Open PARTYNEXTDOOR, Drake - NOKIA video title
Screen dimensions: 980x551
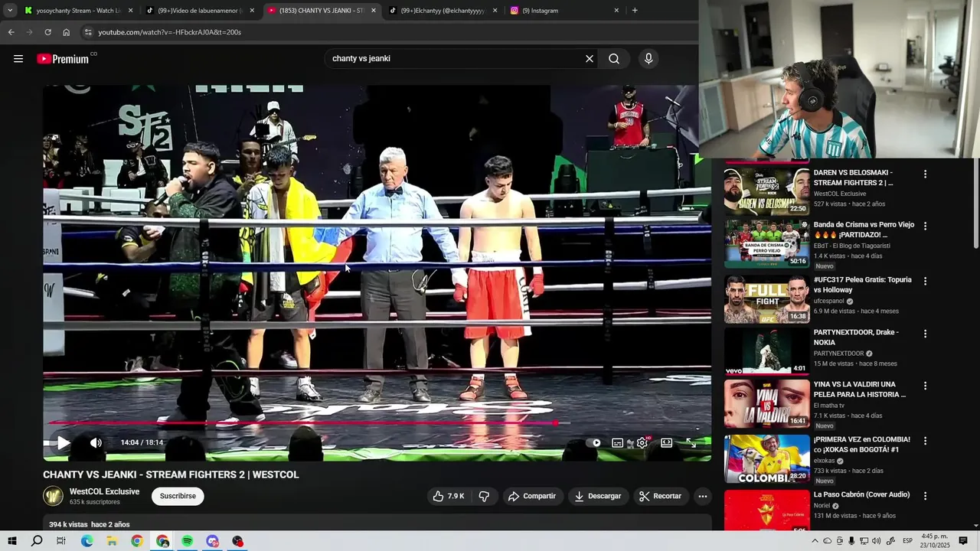pyautogui.click(x=856, y=337)
